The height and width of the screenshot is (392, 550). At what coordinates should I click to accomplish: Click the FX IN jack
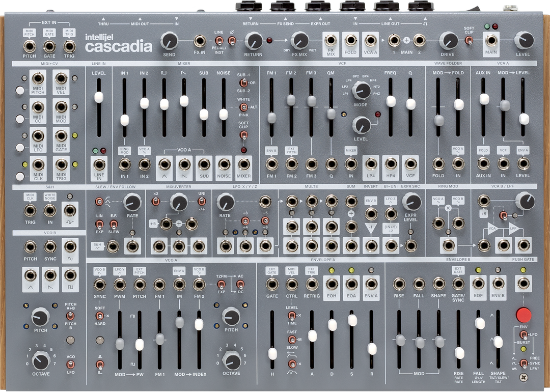click(x=200, y=41)
